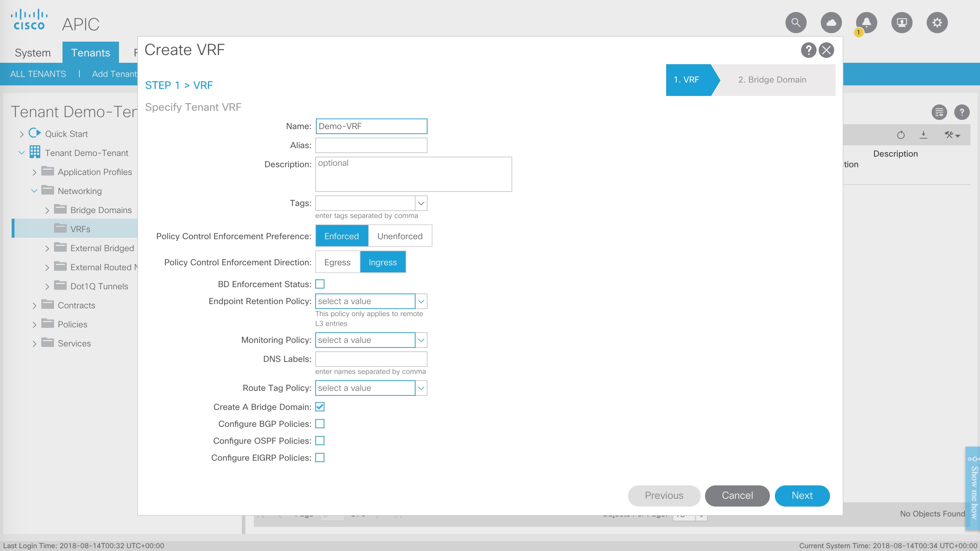Click the DNS Labels input field
Viewport: 980px width, 551px height.
[371, 359]
